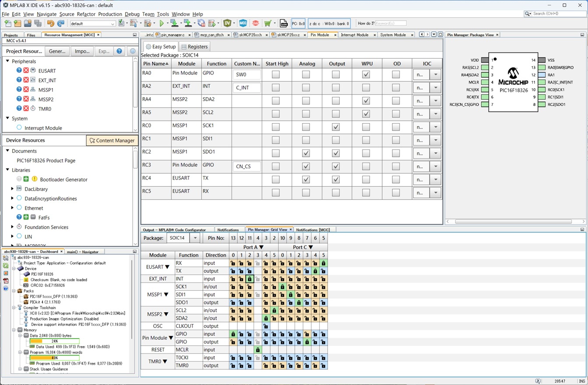Click the MCC Code Configurator toolbar icon
The width and height of the screenshot is (588, 385).
(x=243, y=23)
